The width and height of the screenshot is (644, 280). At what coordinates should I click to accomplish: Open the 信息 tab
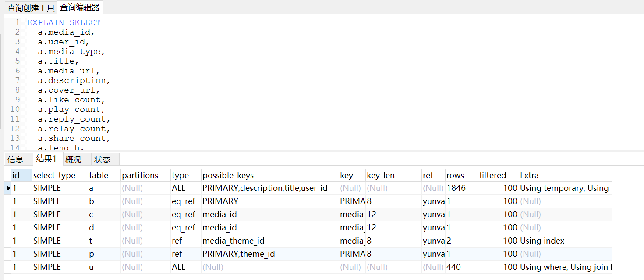[x=15, y=159]
